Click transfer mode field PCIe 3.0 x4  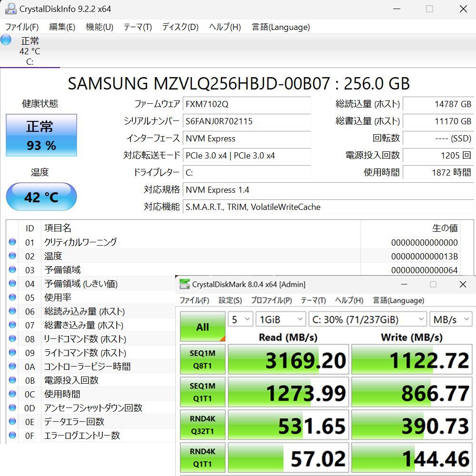coord(247,156)
